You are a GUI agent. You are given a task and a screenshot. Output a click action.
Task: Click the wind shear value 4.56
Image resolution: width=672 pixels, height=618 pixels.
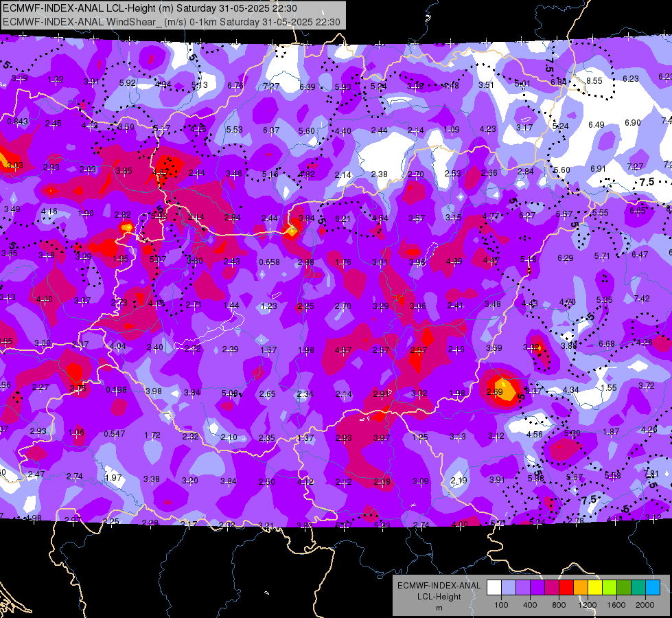535,435
